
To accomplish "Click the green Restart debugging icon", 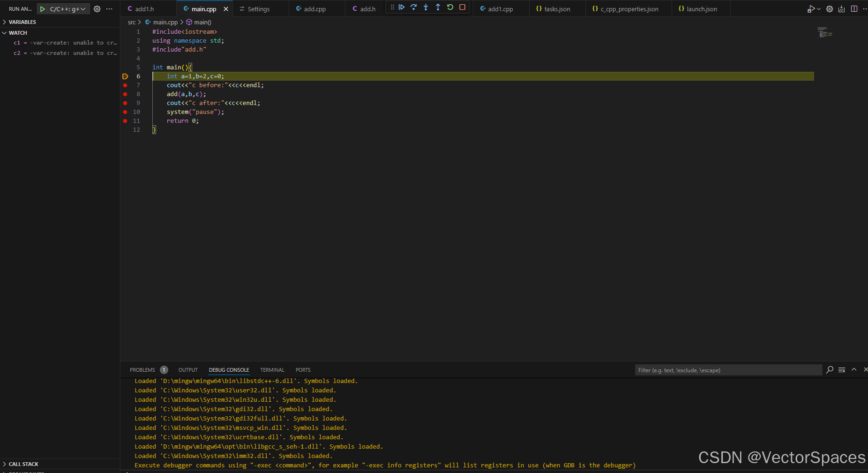I will click(x=449, y=7).
